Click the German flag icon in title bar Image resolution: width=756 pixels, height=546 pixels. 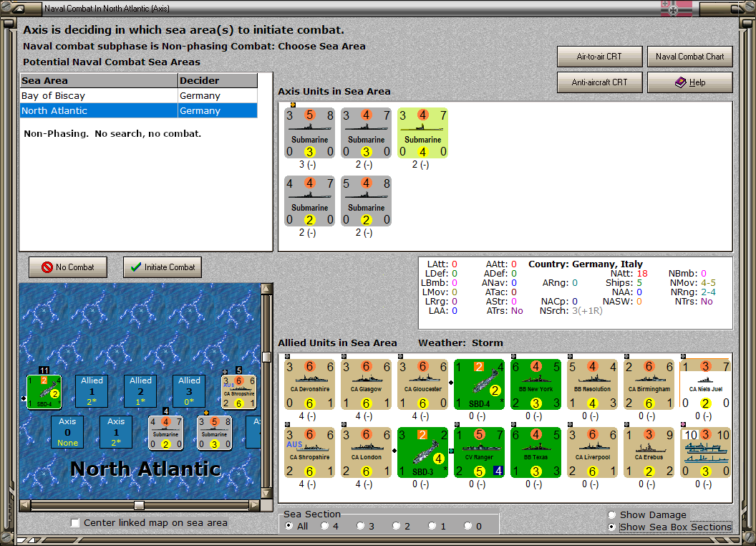pos(677,8)
